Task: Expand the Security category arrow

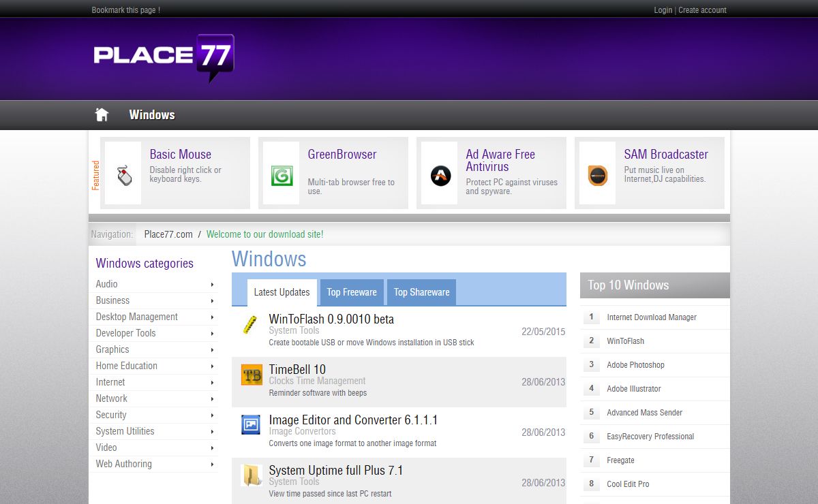Action: (x=212, y=415)
